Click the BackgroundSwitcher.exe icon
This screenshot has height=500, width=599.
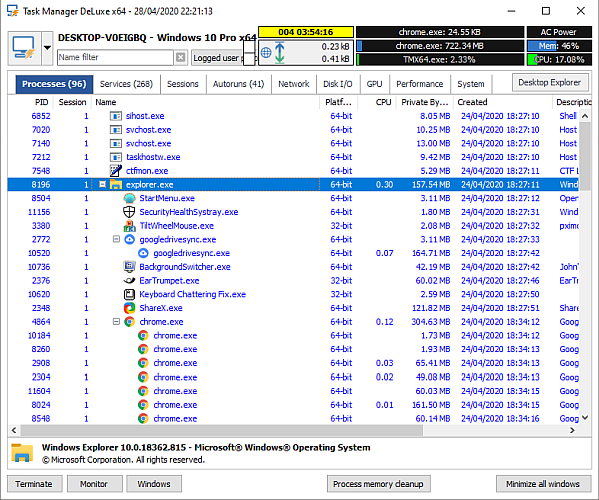click(130, 267)
